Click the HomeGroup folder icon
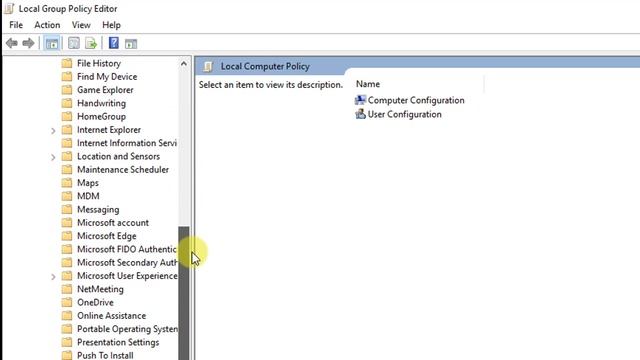This screenshot has height=360, width=640. click(67, 116)
